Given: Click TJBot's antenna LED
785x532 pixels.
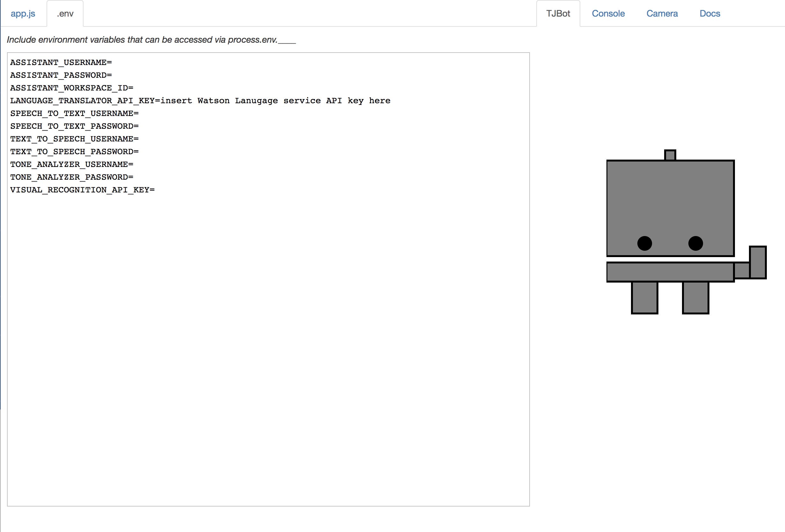Looking at the screenshot, I should (x=670, y=155).
